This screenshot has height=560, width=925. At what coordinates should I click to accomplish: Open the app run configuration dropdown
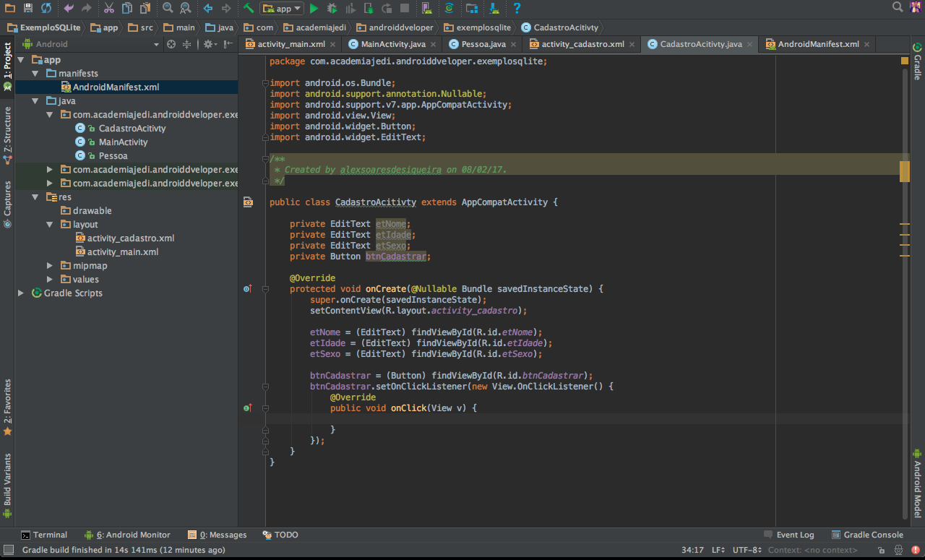pos(283,9)
